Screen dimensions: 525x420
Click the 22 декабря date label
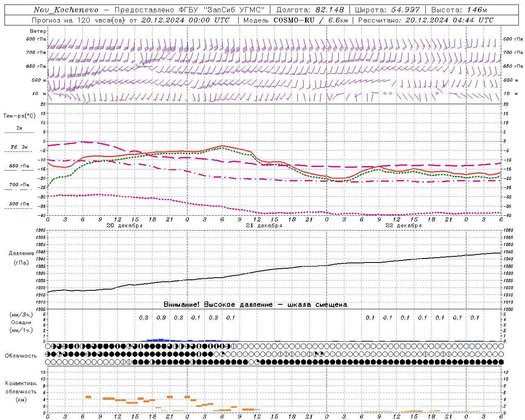404,226
